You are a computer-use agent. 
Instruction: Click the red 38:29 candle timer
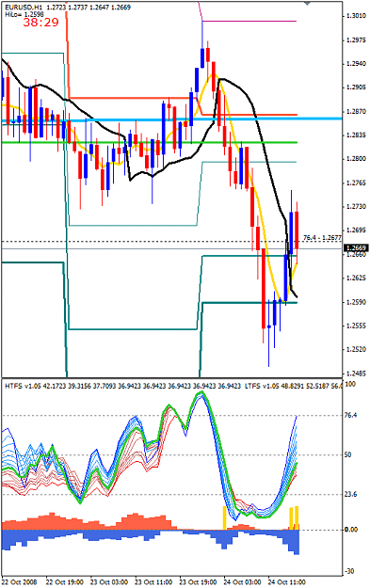(40, 23)
